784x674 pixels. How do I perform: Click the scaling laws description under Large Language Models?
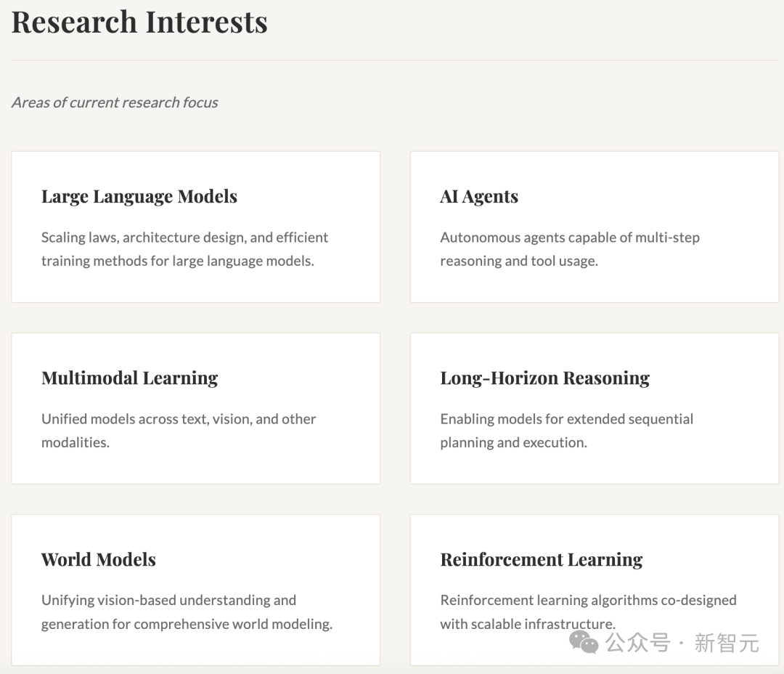184,249
